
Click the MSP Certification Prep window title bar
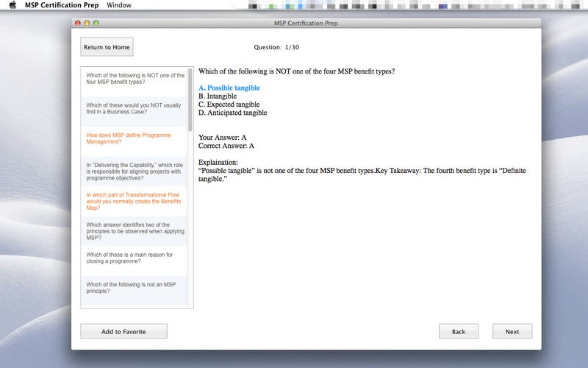306,23
